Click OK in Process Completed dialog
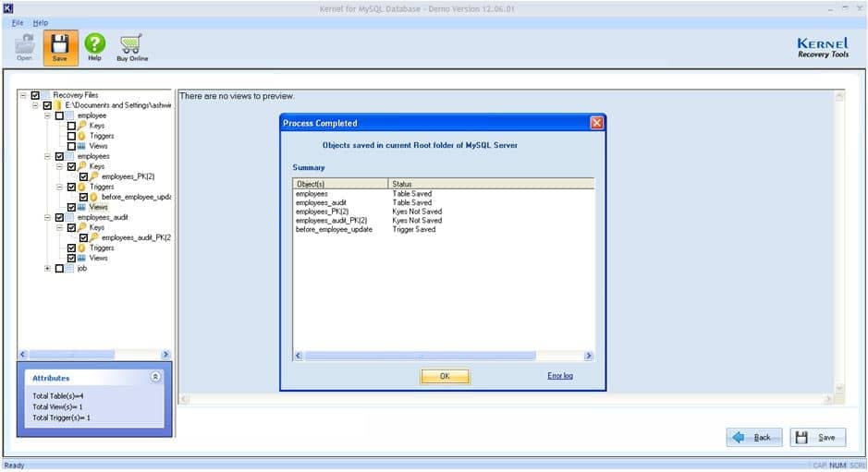868x472 pixels. point(445,376)
